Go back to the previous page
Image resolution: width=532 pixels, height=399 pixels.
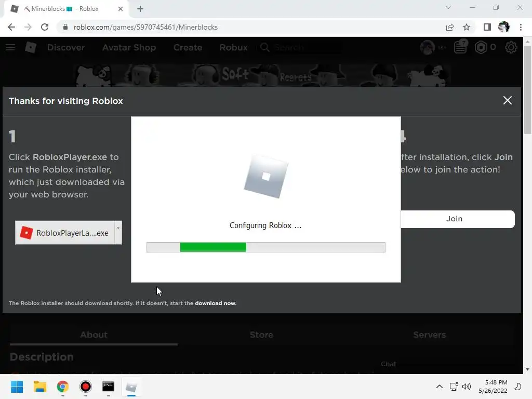click(11, 27)
